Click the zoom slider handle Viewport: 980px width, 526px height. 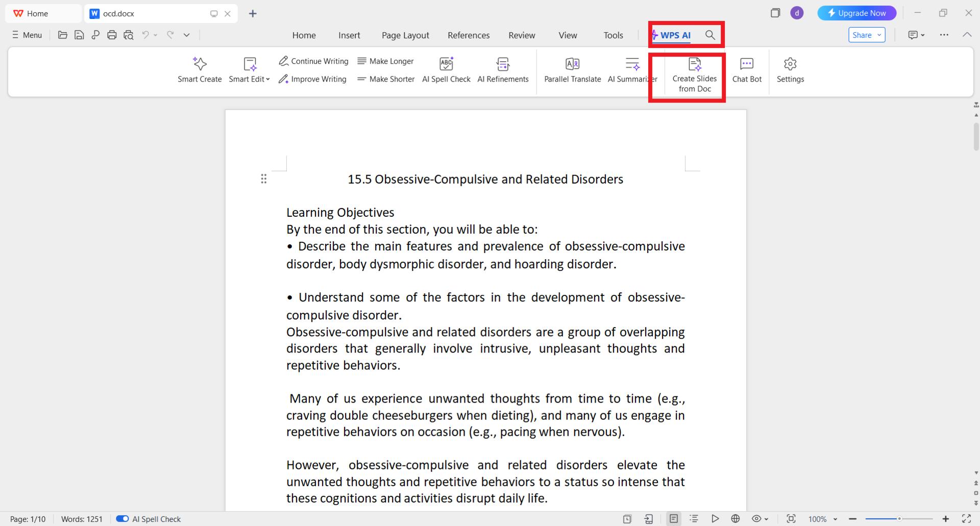point(899,518)
